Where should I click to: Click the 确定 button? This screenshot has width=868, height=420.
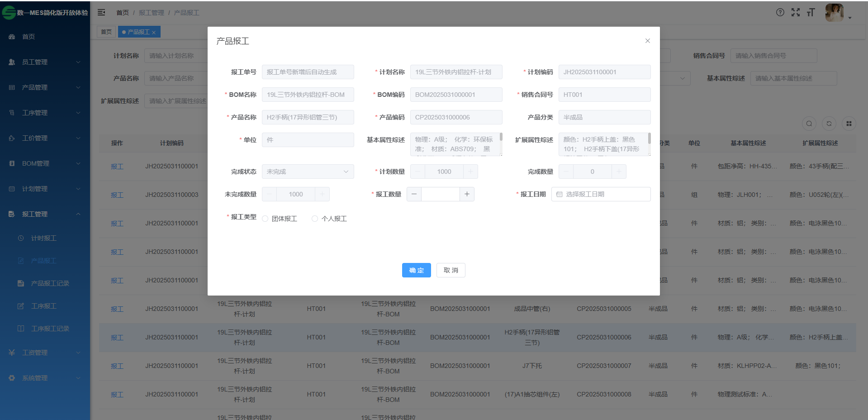click(416, 270)
